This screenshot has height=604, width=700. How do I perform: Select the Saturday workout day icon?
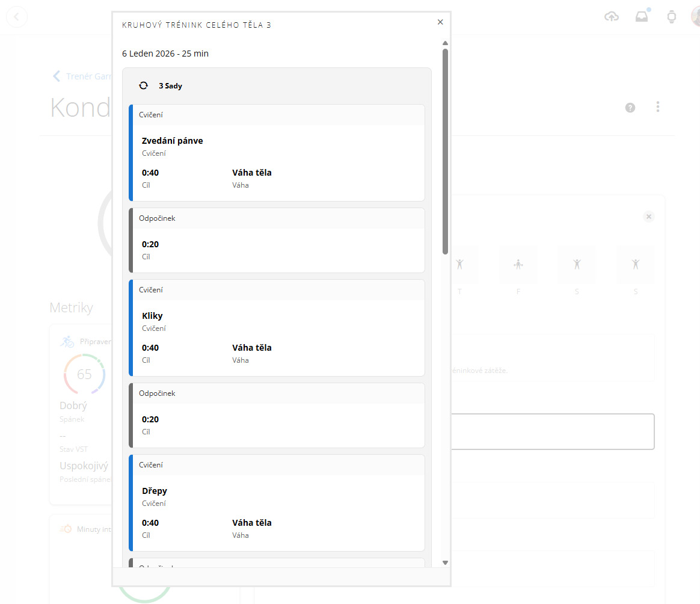(x=577, y=264)
